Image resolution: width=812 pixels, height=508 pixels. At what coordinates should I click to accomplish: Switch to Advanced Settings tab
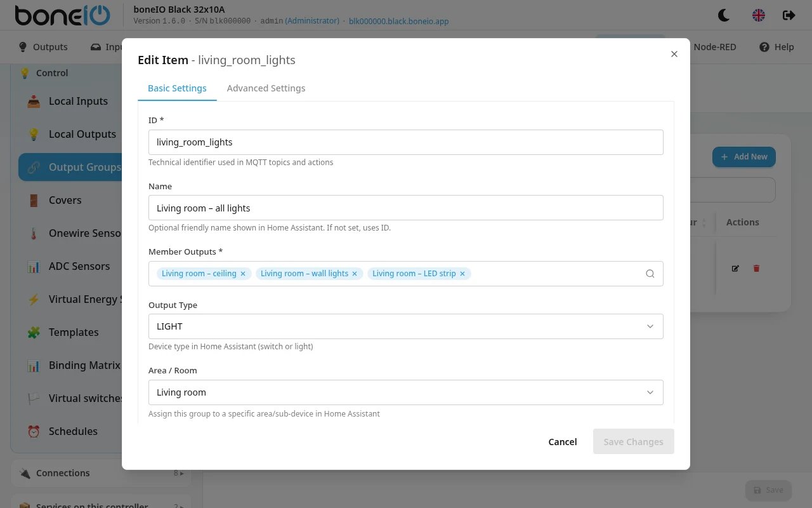pyautogui.click(x=266, y=88)
